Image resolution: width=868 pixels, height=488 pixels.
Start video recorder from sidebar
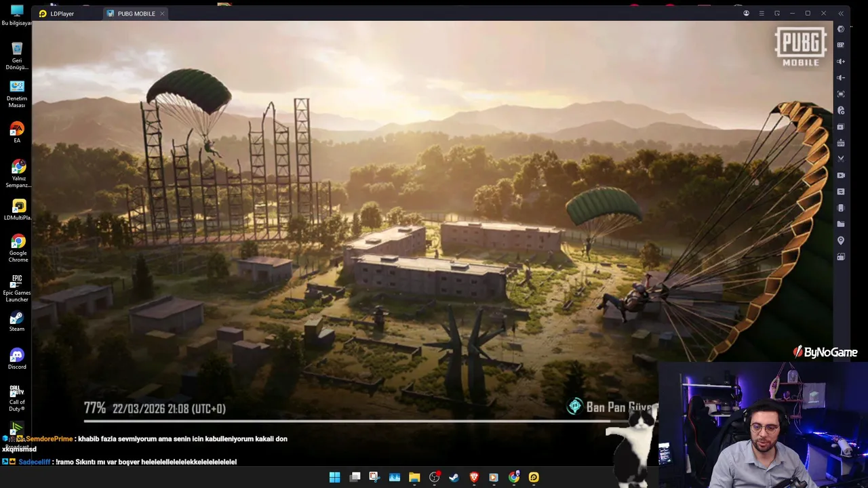click(x=841, y=175)
